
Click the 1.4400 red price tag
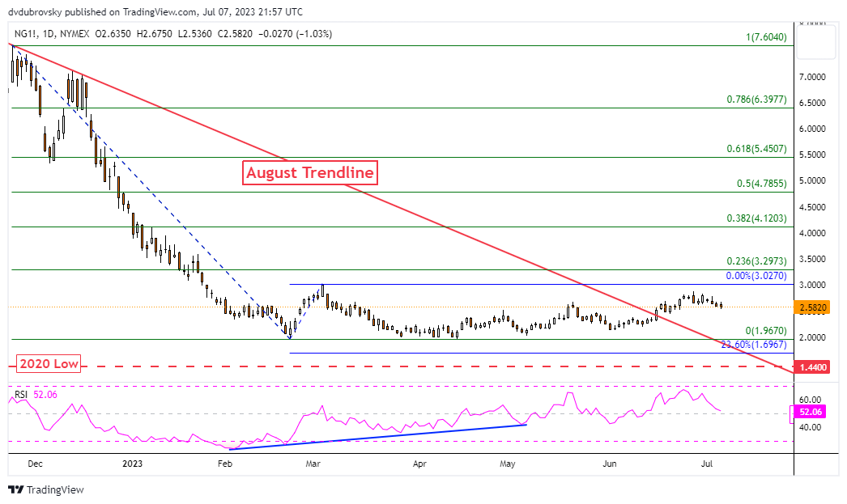click(813, 367)
